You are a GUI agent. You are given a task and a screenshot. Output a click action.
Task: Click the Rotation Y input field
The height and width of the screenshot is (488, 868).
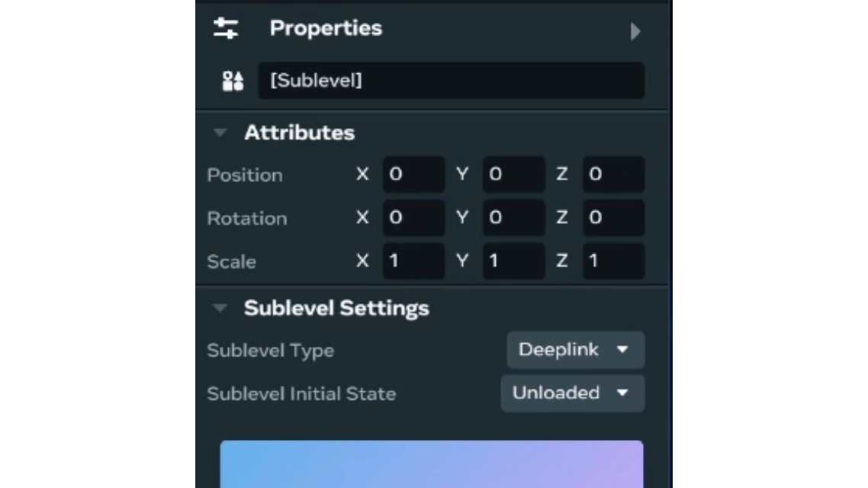point(513,218)
